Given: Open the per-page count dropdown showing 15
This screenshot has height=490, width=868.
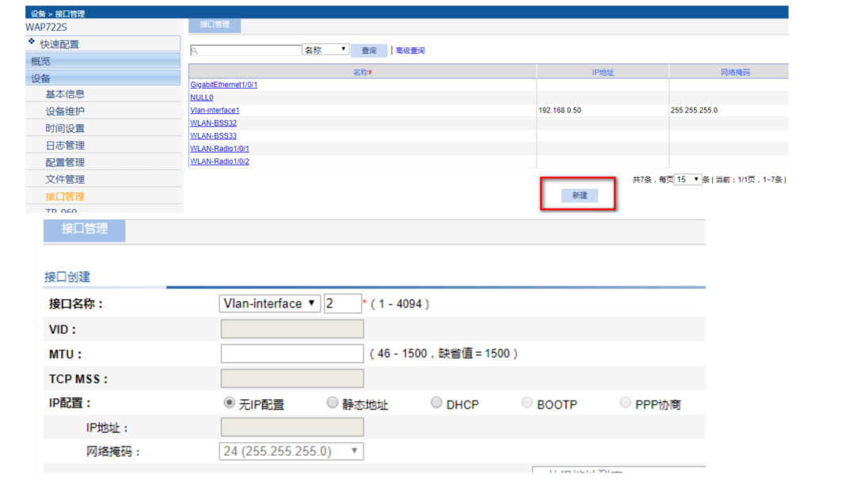Looking at the screenshot, I should pos(687,179).
